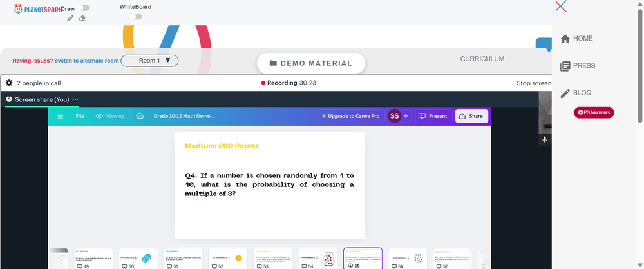644x269 pixels.
Task: Click switch to alternate room link
Action: 87,61
